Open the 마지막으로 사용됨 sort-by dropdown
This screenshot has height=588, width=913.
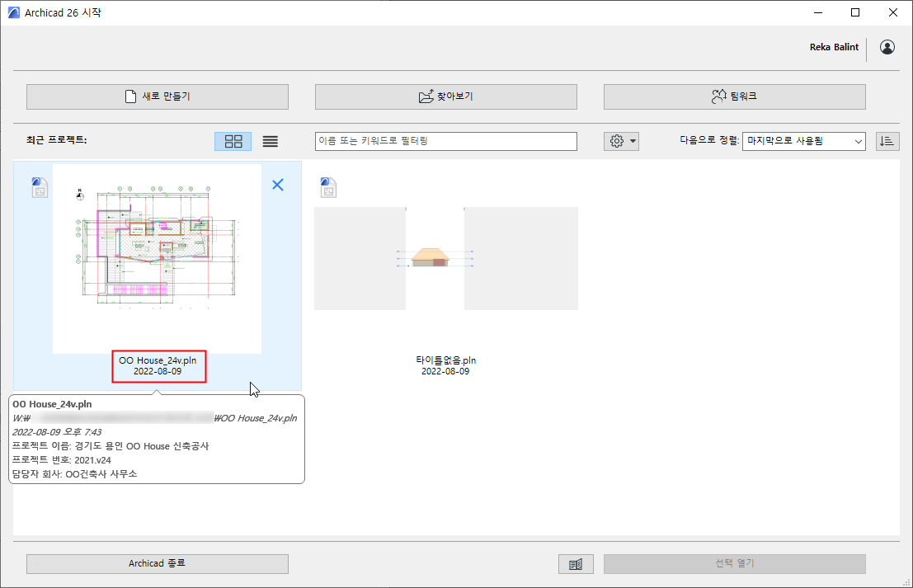[x=804, y=141]
